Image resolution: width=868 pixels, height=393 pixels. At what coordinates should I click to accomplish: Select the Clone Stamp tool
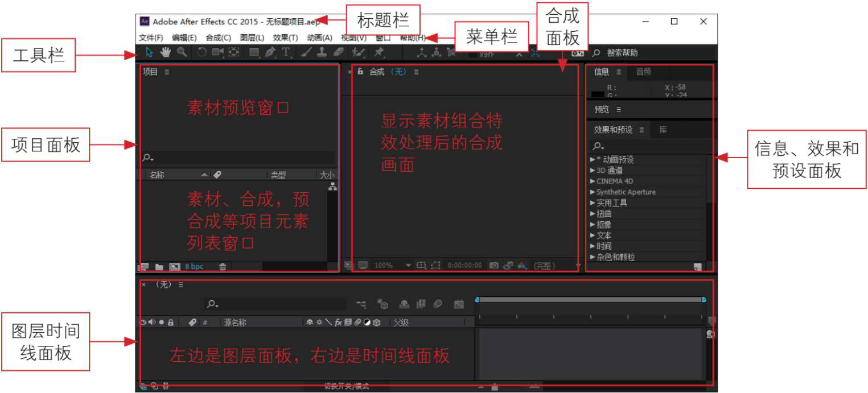click(x=322, y=52)
